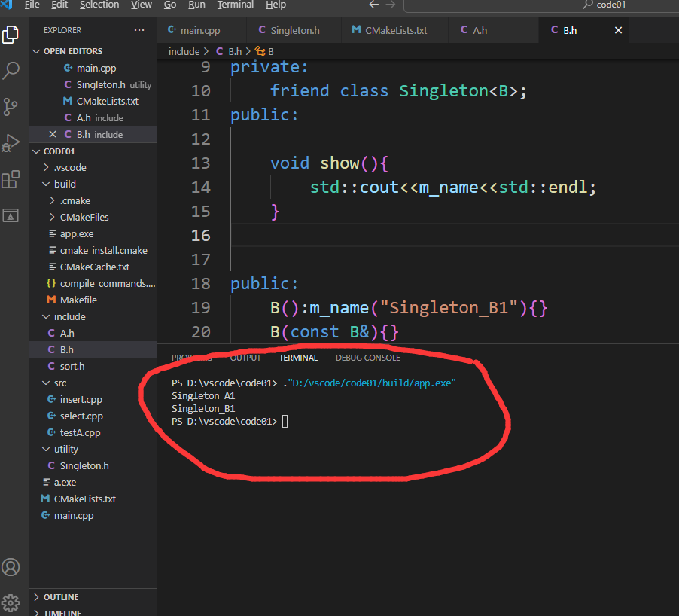Click the code01 command center search box
Image resolution: width=679 pixels, height=616 pixels.
pos(541,5)
